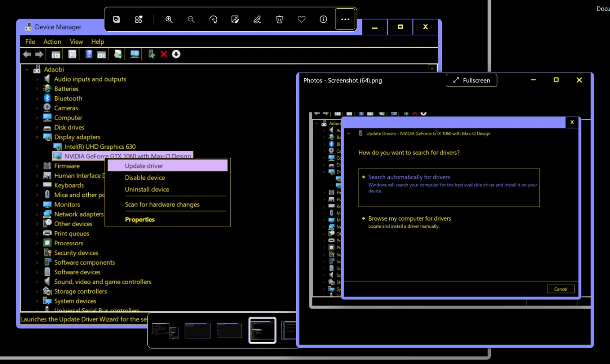The height and width of the screenshot is (364, 610).
Task: Expand the System devices node chevron
Action: (x=38, y=301)
